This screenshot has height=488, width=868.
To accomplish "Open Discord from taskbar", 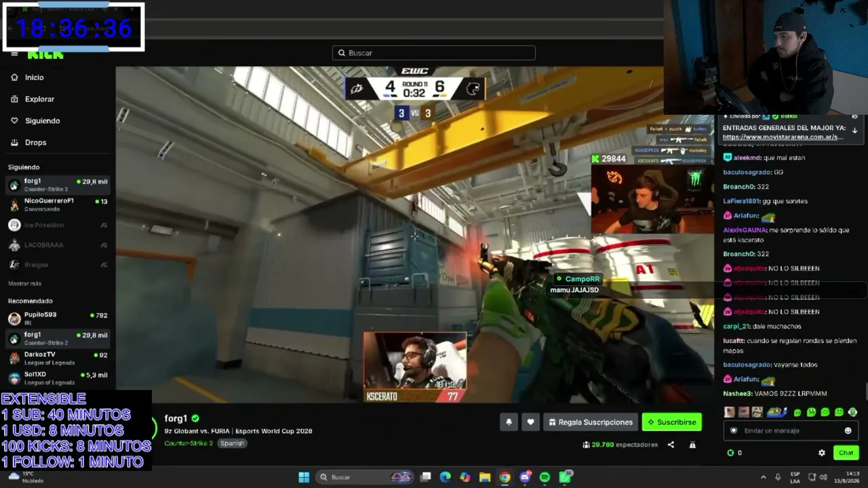I will pos(525,477).
